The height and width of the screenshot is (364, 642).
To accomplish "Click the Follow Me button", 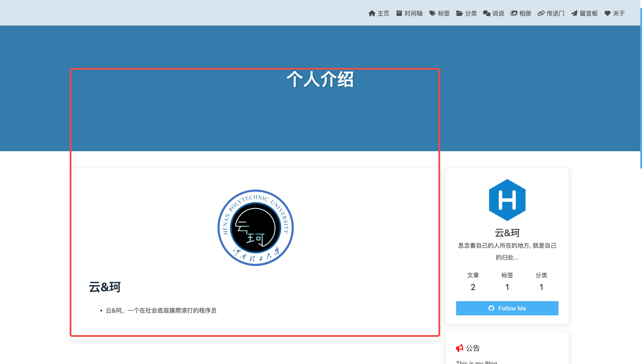I will pos(507,308).
